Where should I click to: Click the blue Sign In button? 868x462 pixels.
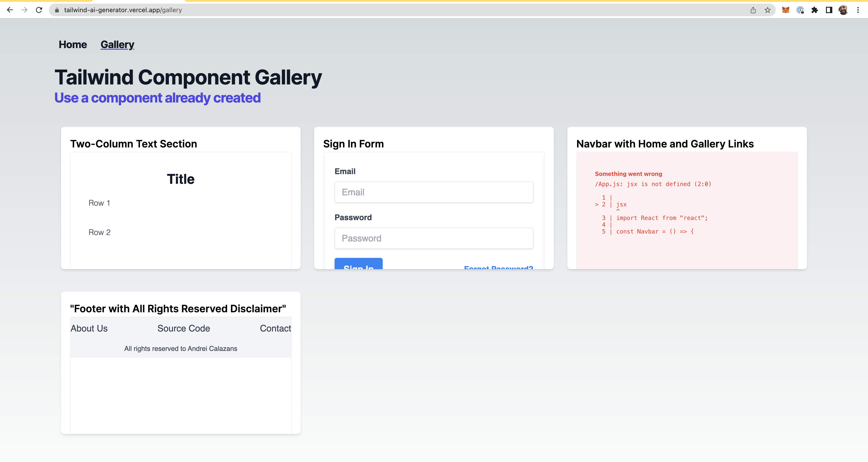click(x=359, y=264)
